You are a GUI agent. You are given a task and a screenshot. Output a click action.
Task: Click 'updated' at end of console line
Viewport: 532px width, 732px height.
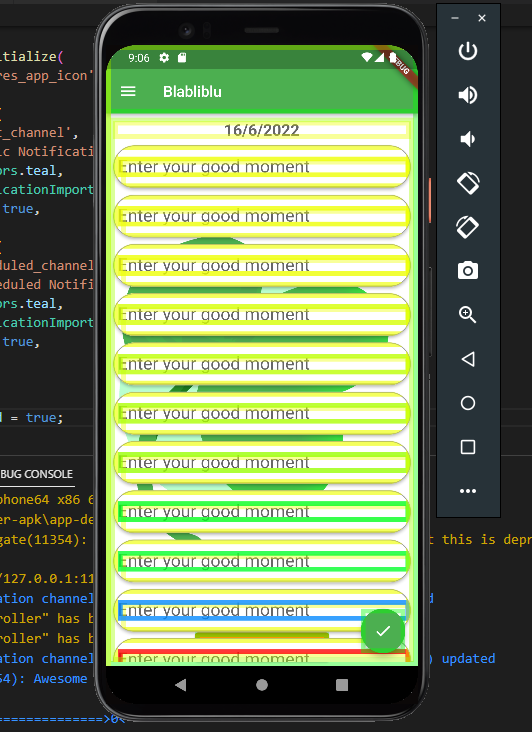coord(468,659)
